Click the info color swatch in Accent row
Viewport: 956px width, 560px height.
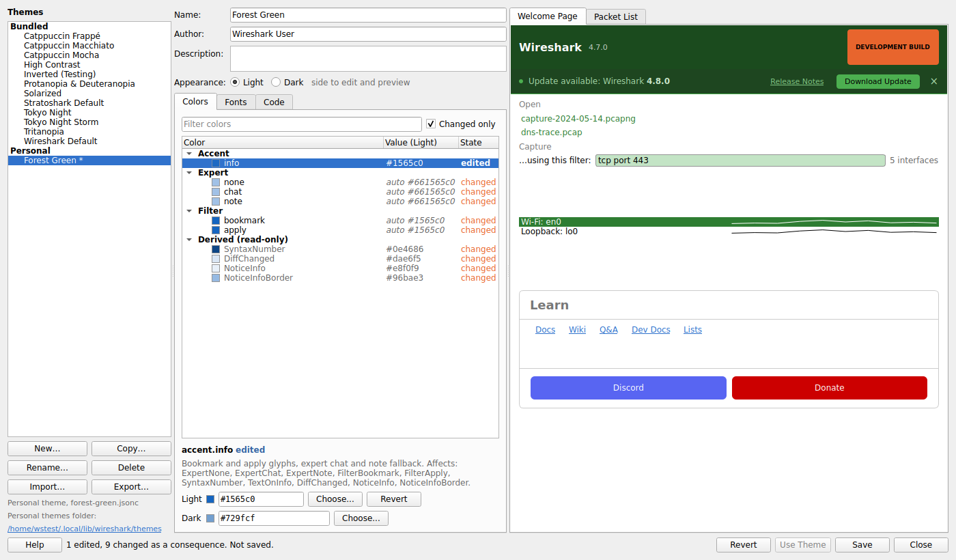pos(216,163)
